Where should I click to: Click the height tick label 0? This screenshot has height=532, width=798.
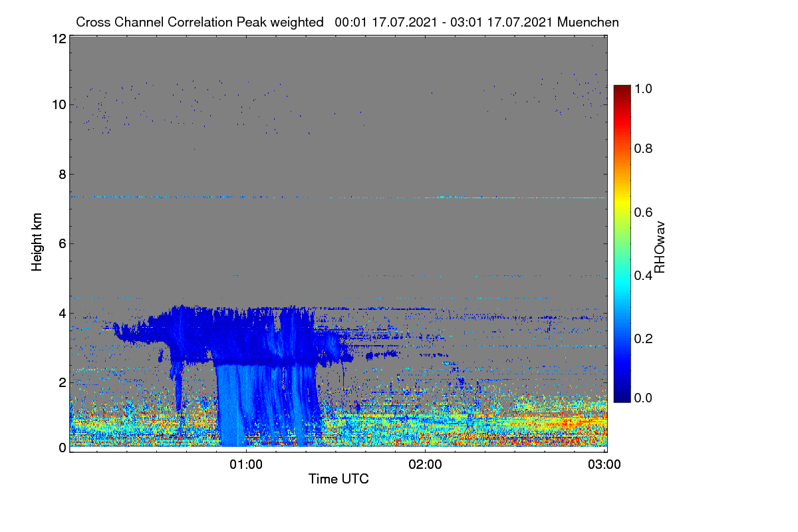(63, 448)
